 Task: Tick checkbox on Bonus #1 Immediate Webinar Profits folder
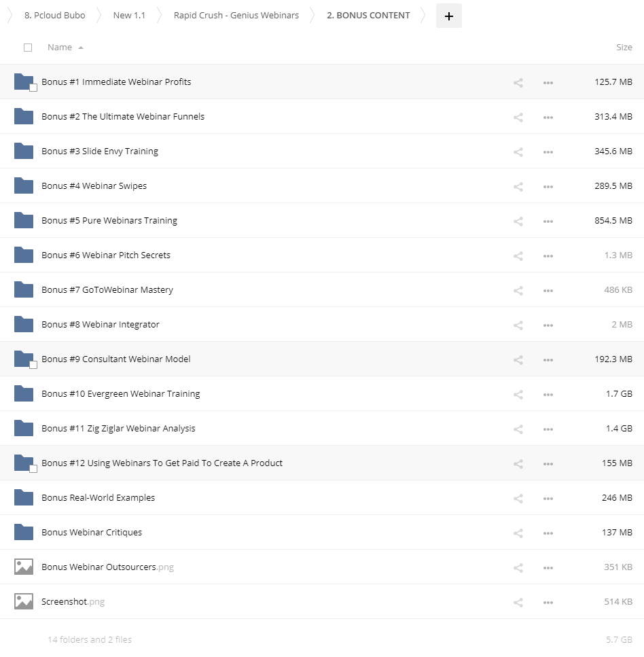tap(33, 88)
